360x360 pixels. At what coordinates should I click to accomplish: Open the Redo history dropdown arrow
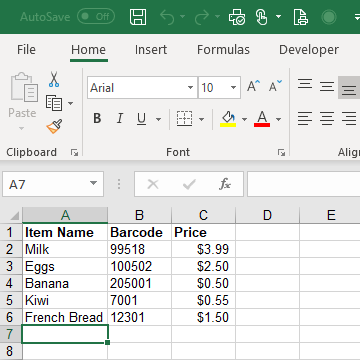(218, 16)
